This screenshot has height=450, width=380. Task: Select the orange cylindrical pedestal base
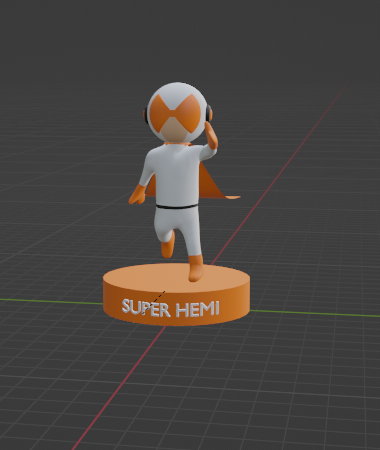pyautogui.click(x=176, y=295)
